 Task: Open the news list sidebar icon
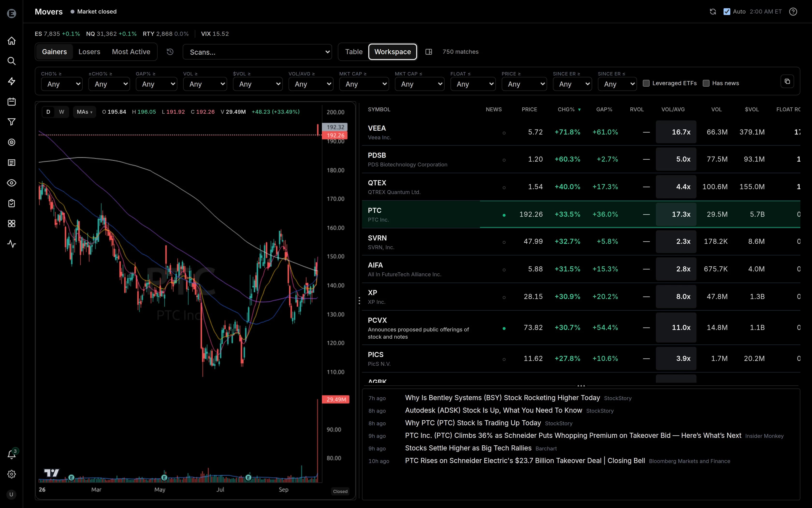tap(11, 163)
